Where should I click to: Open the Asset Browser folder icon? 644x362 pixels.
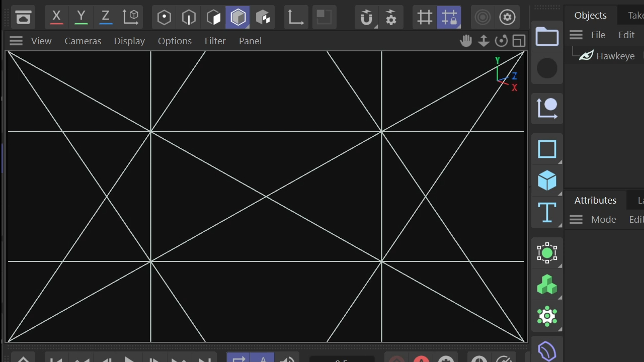547,37
